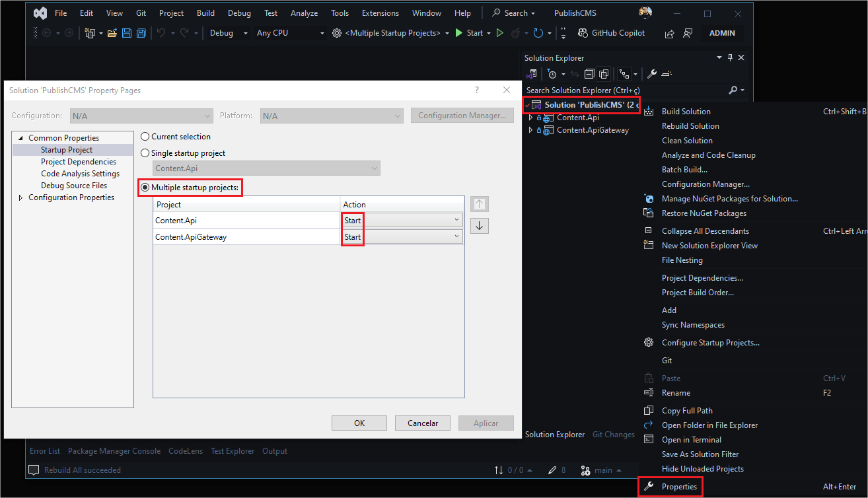Open the Debug solution configuration dropdown
Image resolution: width=868 pixels, height=498 pixels.
pyautogui.click(x=229, y=33)
